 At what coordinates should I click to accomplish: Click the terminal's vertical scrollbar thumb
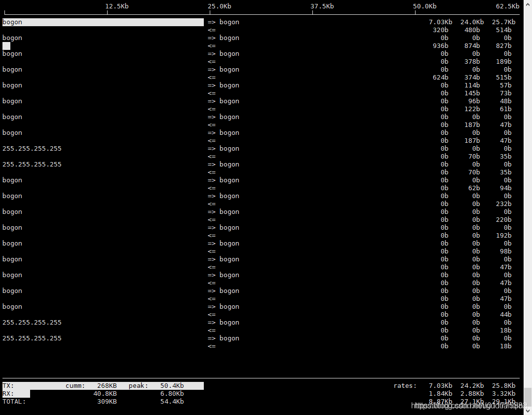[x=528, y=397]
